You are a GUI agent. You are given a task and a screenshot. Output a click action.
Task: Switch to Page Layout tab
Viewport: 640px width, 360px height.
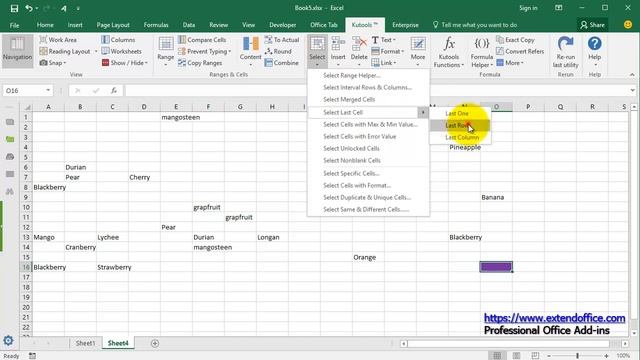pyautogui.click(x=113, y=25)
